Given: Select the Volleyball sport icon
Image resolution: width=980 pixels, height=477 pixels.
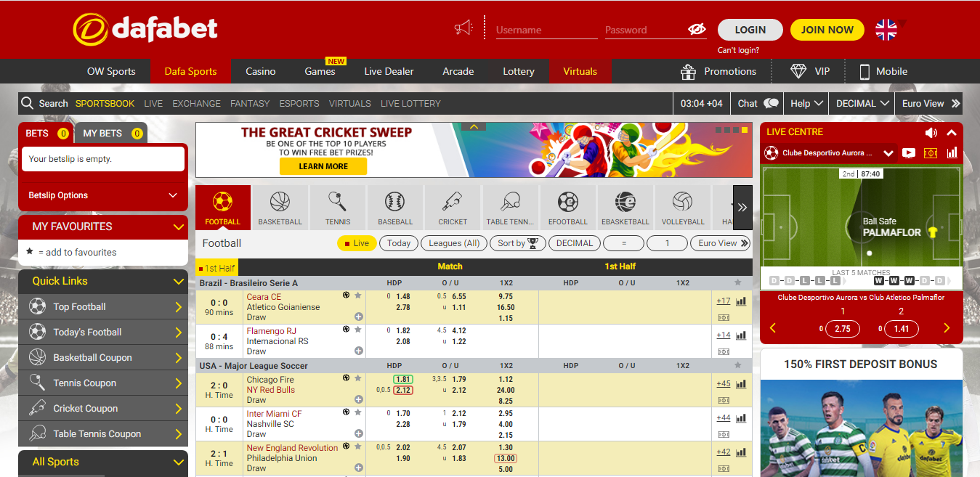Looking at the screenshot, I should [x=683, y=207].
